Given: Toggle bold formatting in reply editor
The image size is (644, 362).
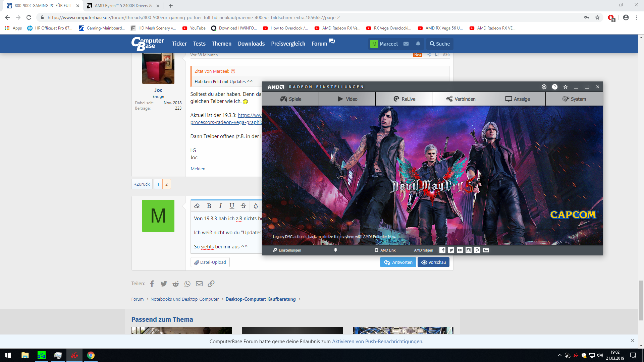Looking at the screenshot, I should (x=209, y=206).
